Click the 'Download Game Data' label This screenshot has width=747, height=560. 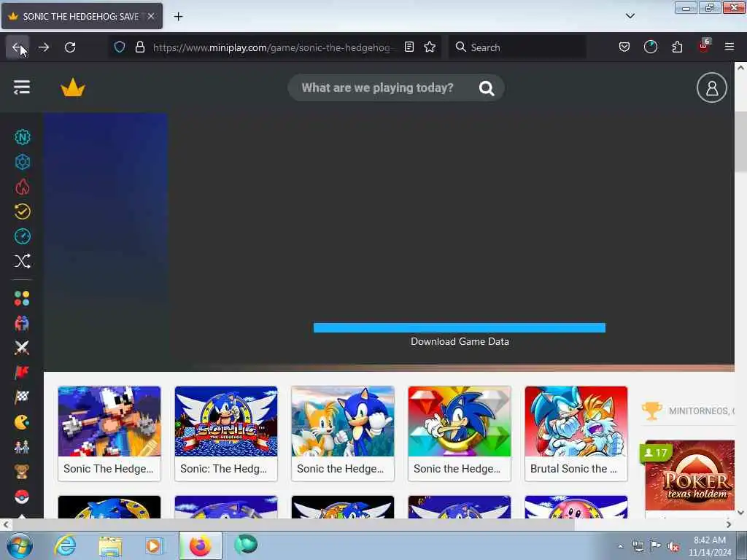[x=460, y=341]
